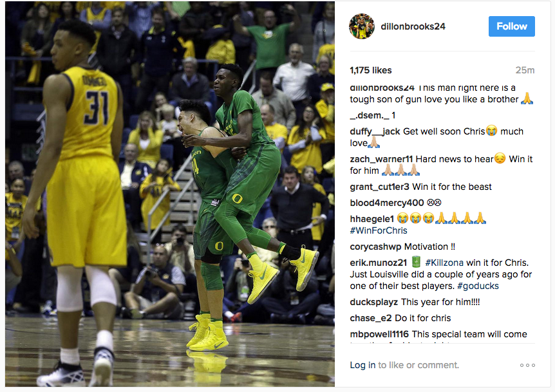Open ducksplayz commenter profile
Screen dimensions: 555x392
coord(374,302)
